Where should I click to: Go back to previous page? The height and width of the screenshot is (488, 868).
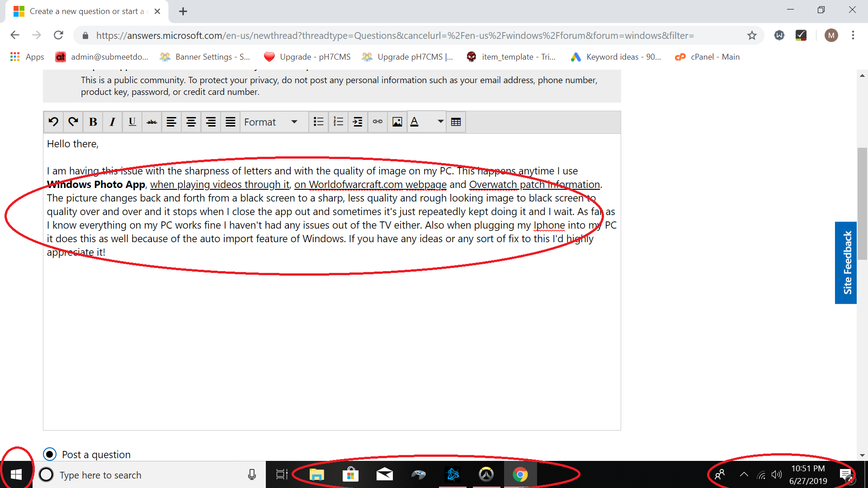click(x=15, y=35)
